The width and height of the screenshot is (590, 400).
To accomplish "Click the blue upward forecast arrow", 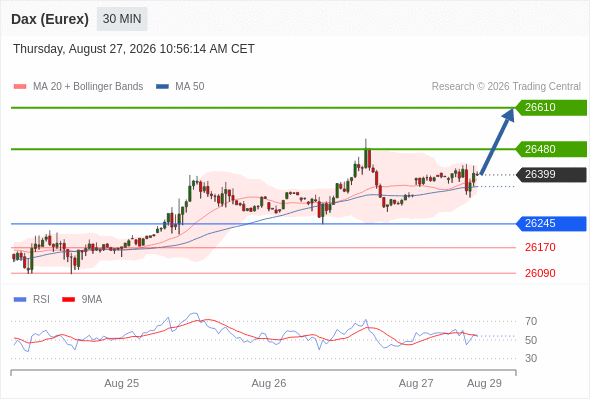I will tap(497, 141).
